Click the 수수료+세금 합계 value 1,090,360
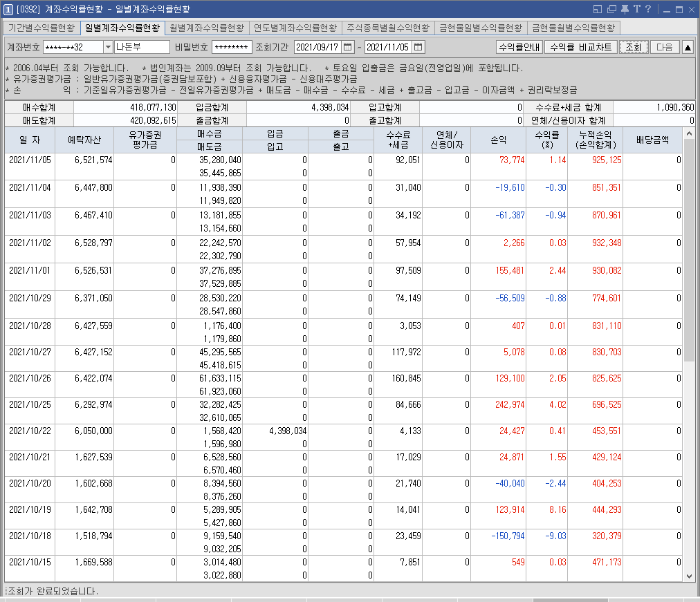700x602 pixels. click(676, 107)
